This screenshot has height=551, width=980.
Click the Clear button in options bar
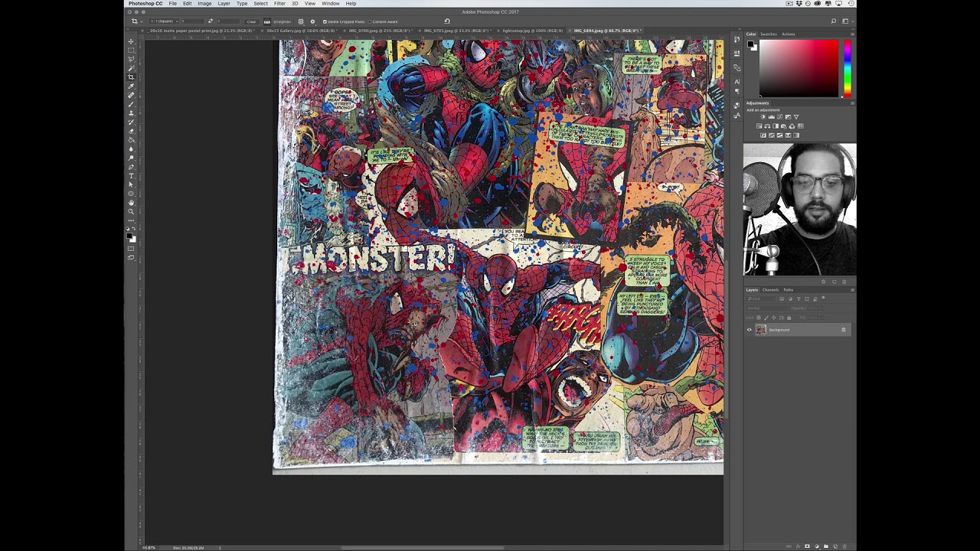[251, 21]
